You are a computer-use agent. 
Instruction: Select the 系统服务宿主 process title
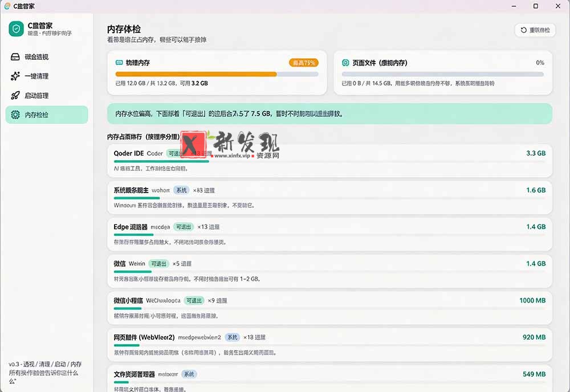(131, 190)
